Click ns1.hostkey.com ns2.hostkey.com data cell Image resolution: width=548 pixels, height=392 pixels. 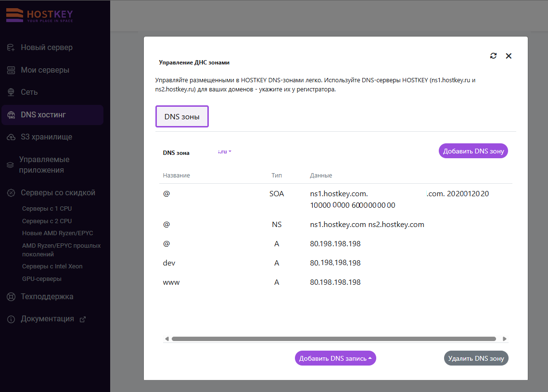coord(367,225)
